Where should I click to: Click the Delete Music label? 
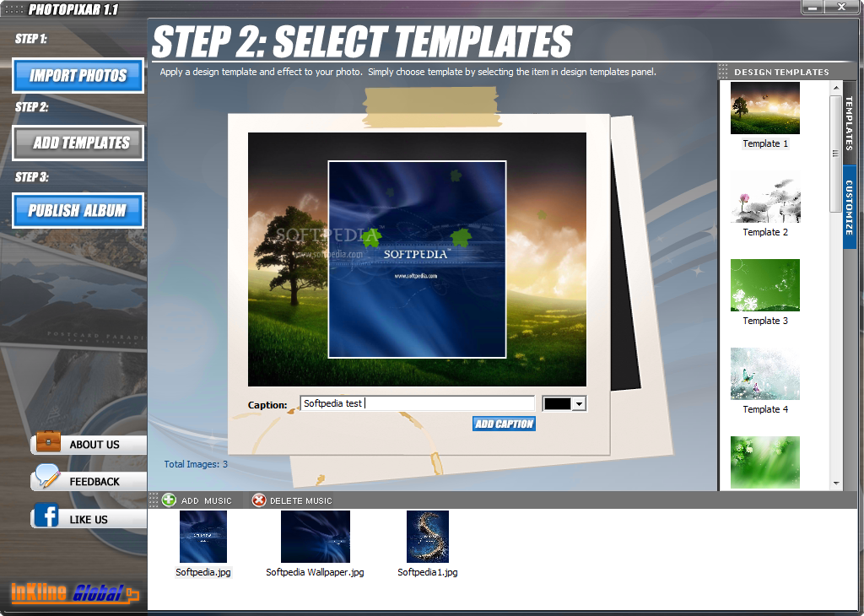point(301,501)
